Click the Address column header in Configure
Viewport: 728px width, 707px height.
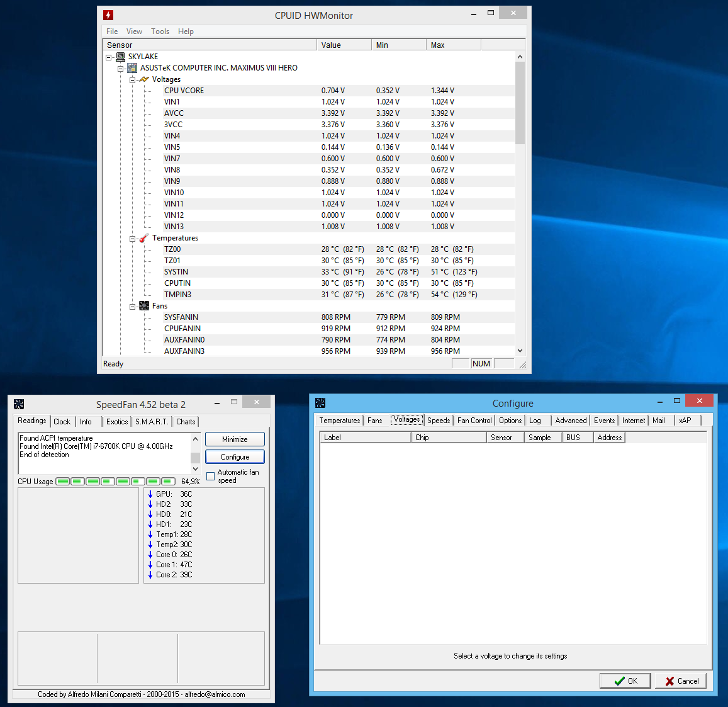(x=609, y=438)
